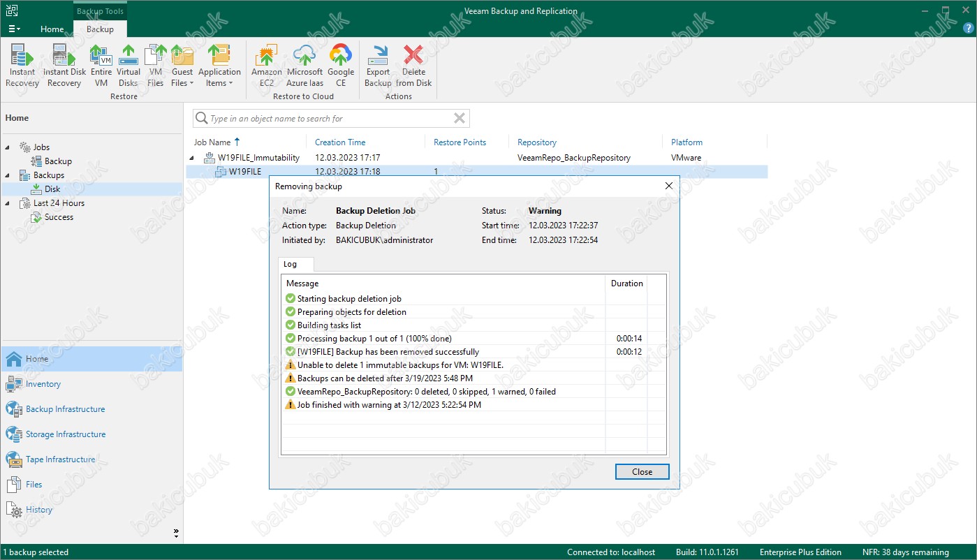Start Entire VM restore
The width and height of the screenshot is (977, 560).
tap(101, 66)
